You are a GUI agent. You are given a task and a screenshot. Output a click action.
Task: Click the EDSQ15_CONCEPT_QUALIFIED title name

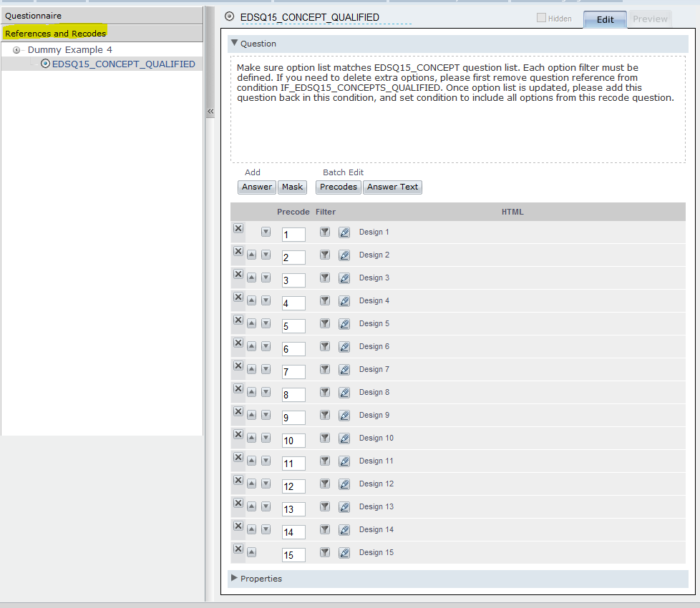point(310,17)
